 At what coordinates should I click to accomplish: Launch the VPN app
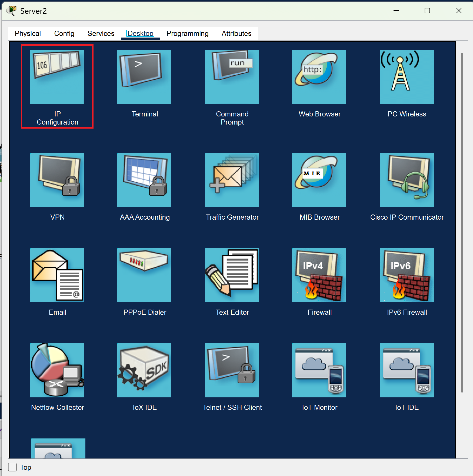[57, 180]
